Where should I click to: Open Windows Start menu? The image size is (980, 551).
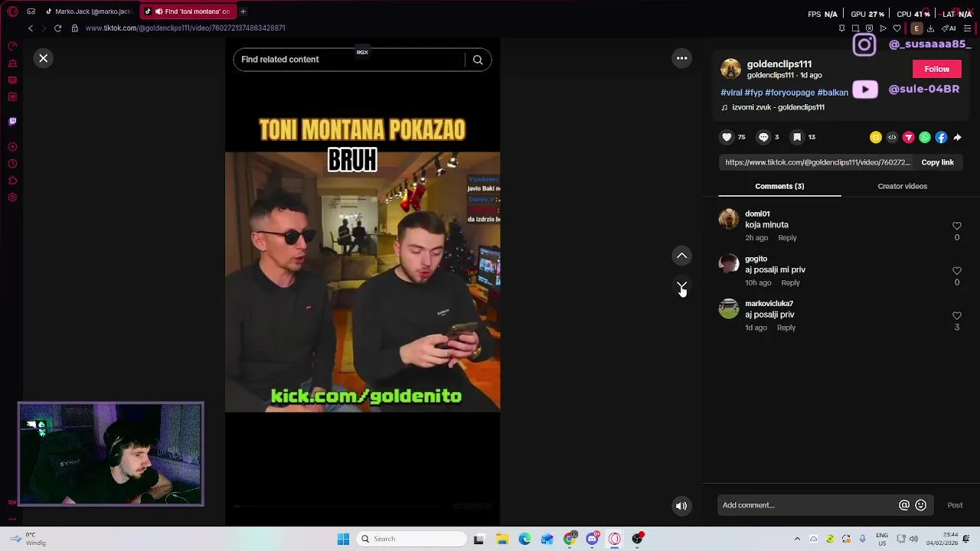343,539
